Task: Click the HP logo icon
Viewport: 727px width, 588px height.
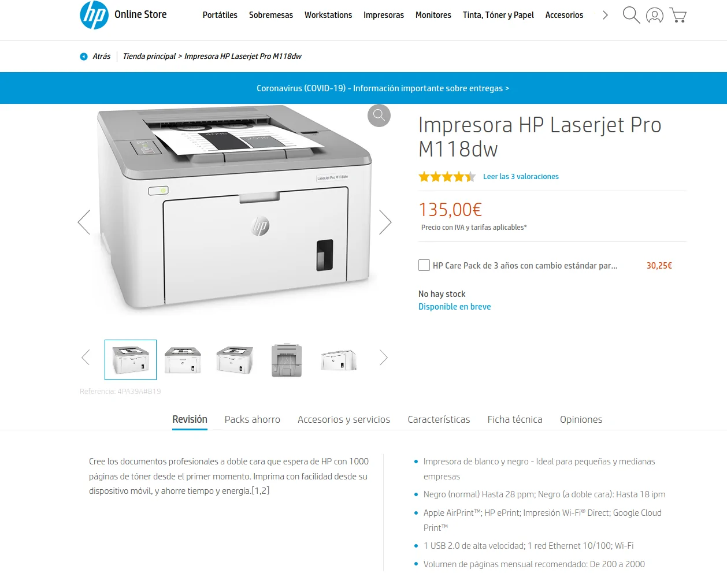Action: [x=94, y=14]
